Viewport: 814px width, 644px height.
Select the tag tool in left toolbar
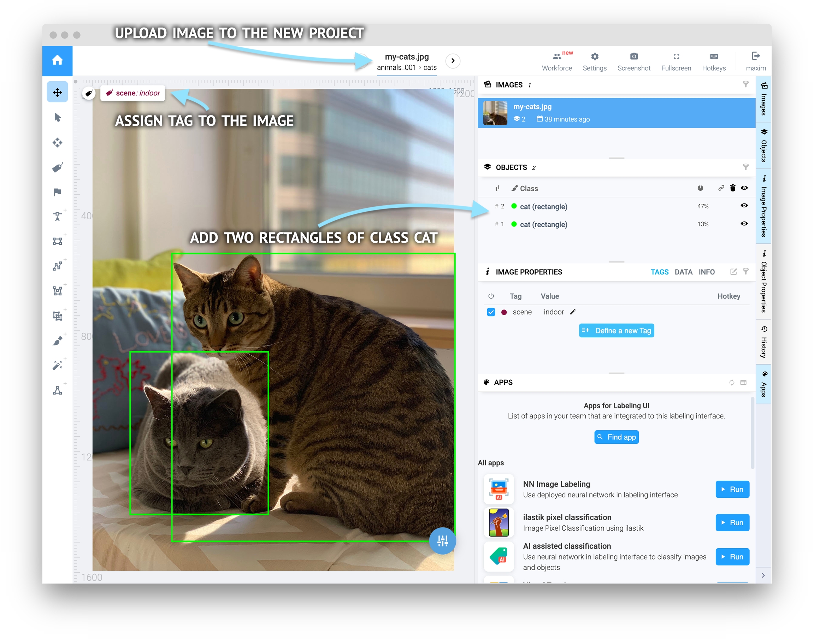pyautogui.click(x=57, y=167)
